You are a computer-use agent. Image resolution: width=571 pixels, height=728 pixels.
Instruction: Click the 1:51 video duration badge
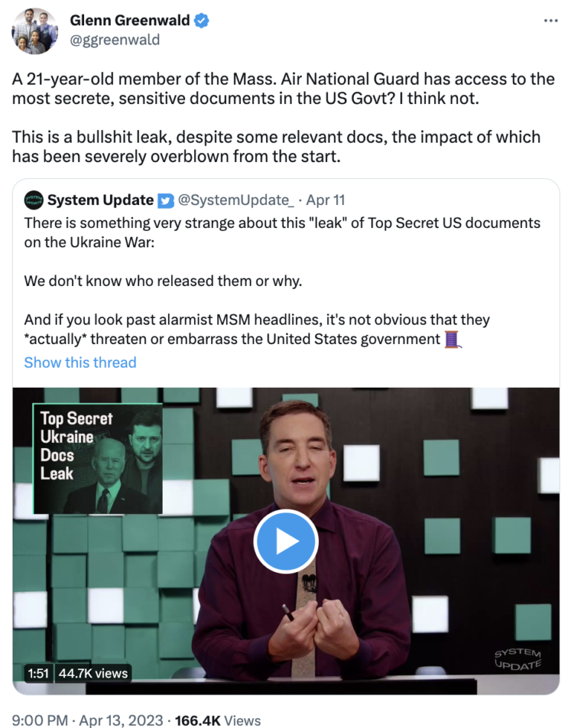(x=38, y=673)
